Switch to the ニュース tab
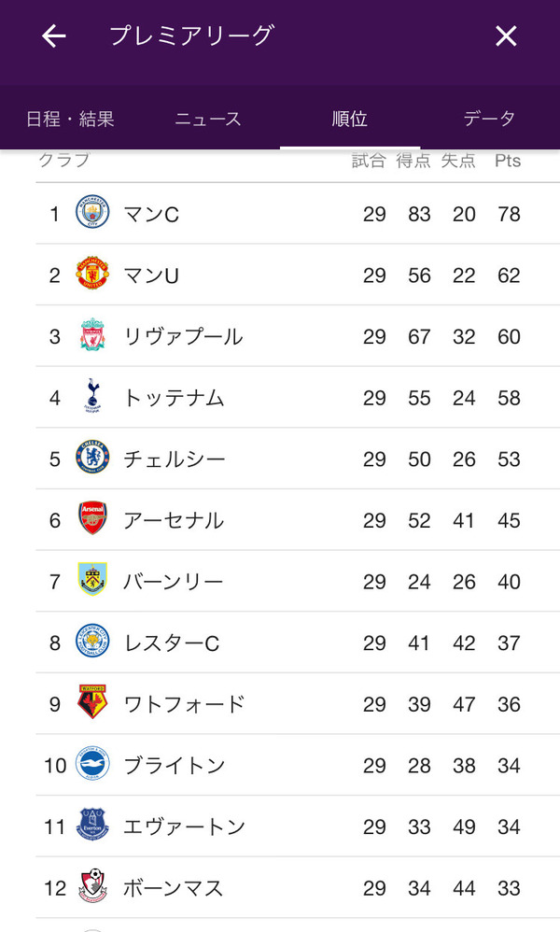Viewport: 560px width, 932px height. (208, 119)
